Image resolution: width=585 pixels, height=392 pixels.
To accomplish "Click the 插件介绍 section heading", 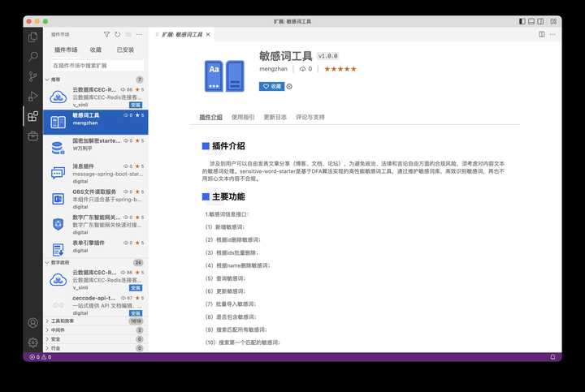I will [228, 146].
